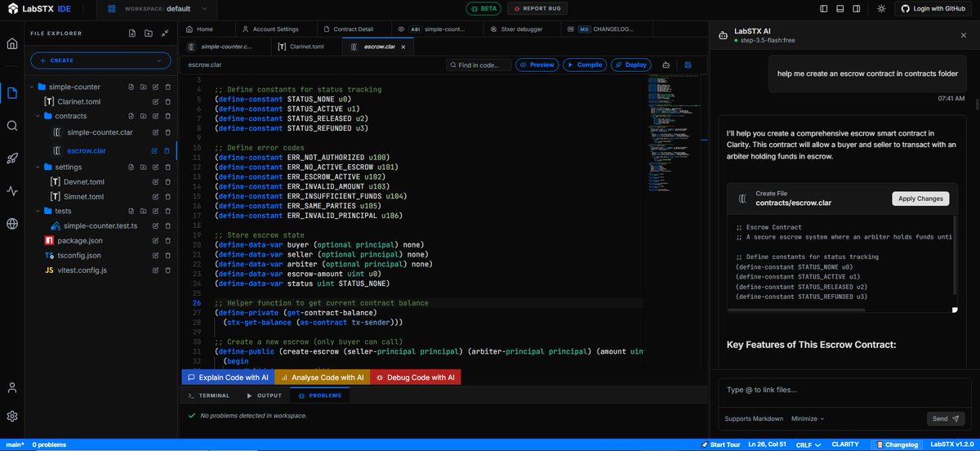Viewport: 980px width, 451px height.
Task: Focus the AI chat message input
Action: (x=844, y=390)
